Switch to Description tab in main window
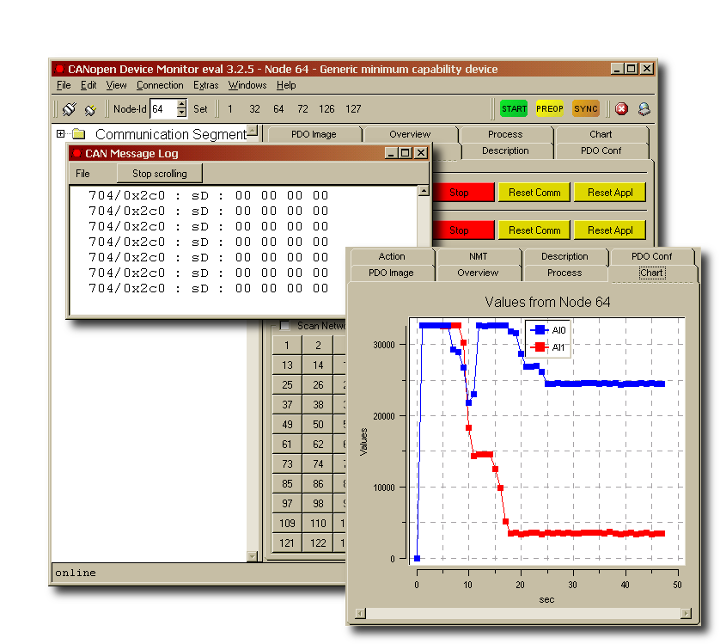The image size is (720, 644). point(506,151)
